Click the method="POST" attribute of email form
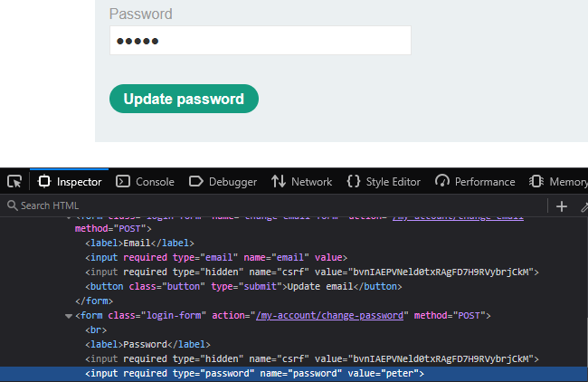Image resolution: width=588 pixels, height=382 pixels. pyautogui.click(x=110, y=228)
